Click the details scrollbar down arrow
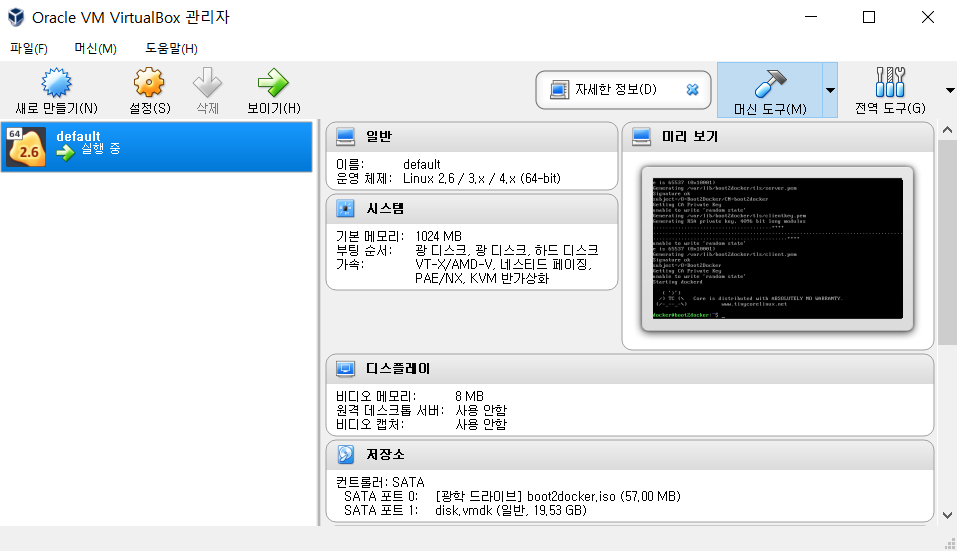The height and width of the screenshot is (551, 957). click(947, 516)
